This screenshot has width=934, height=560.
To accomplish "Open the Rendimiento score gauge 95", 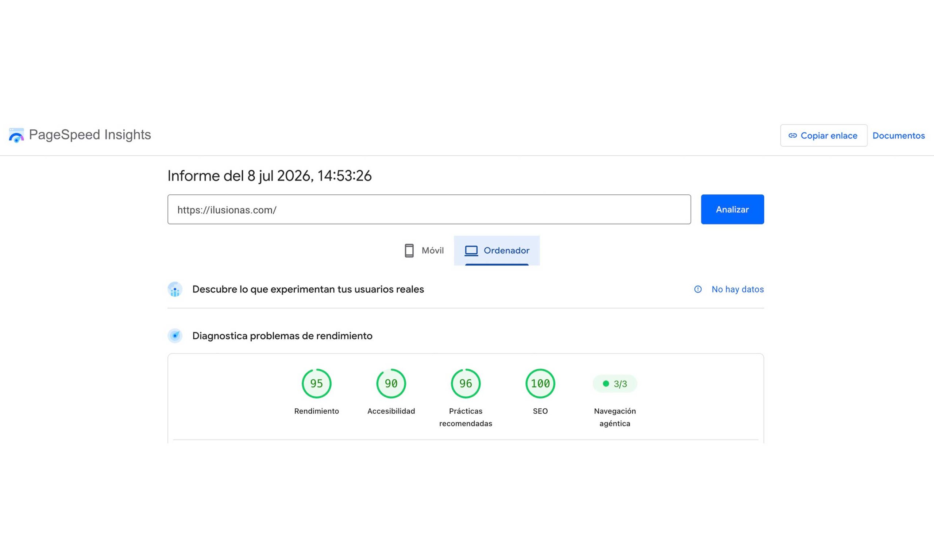I will 316,384.
